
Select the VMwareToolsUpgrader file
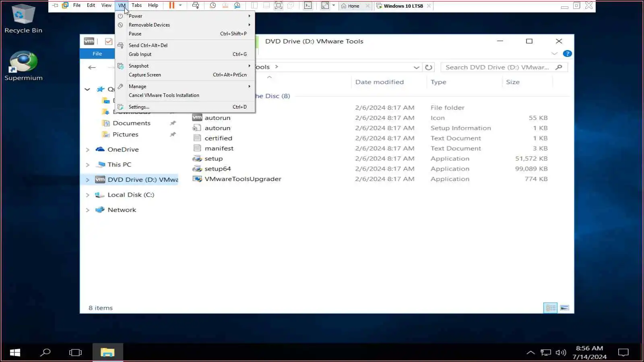pos(243,179)
